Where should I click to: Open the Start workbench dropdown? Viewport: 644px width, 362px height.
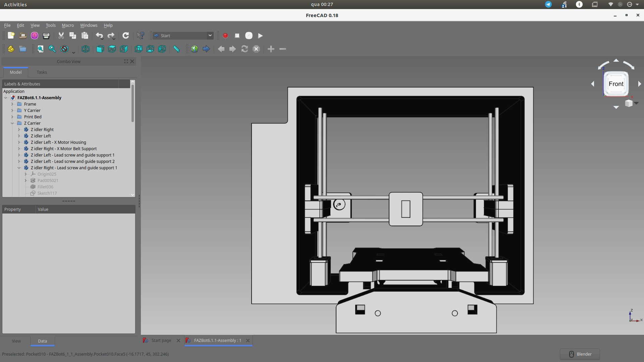click(183, 36)
